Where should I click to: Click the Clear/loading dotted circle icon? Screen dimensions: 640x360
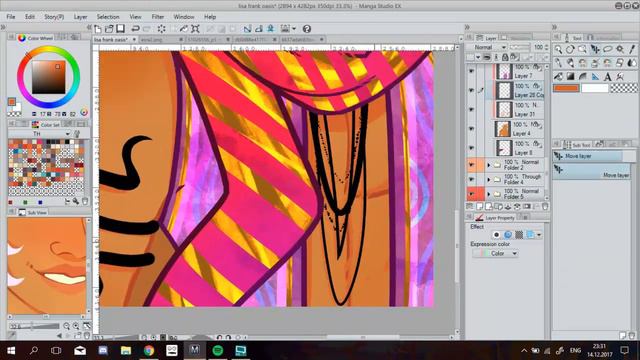point(161,29)
